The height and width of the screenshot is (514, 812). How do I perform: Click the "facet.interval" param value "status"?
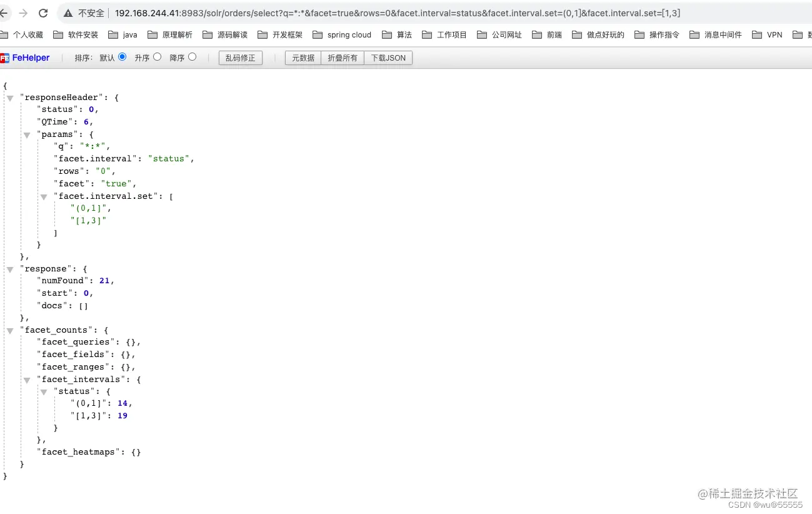169,159
